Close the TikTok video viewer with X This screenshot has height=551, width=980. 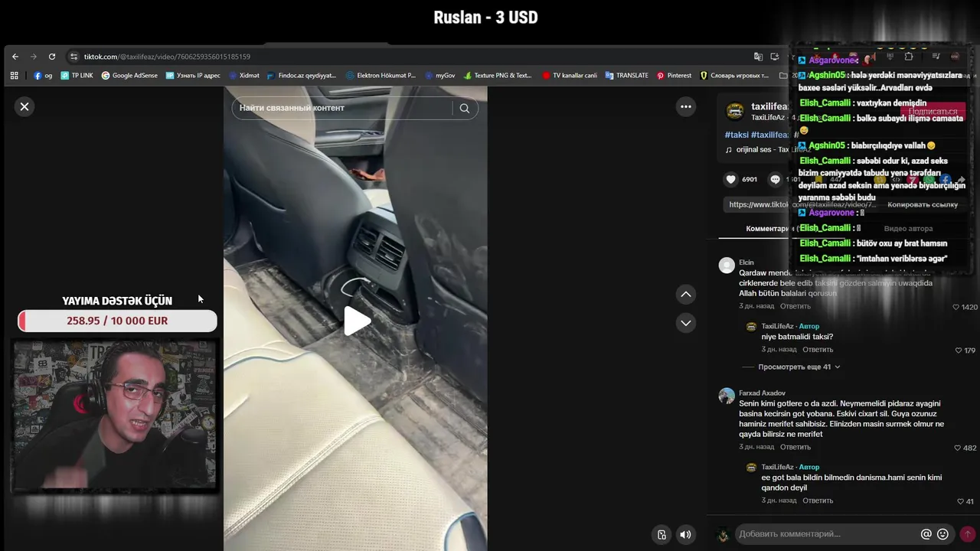pyautogui.click(x=24, y=106)
